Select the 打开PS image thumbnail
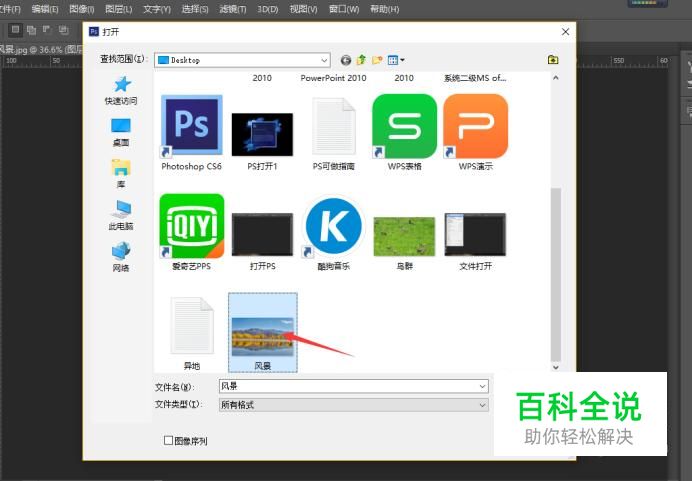This screenshot has height=481, width=692. pyautogui.click(x=262, y=234)
